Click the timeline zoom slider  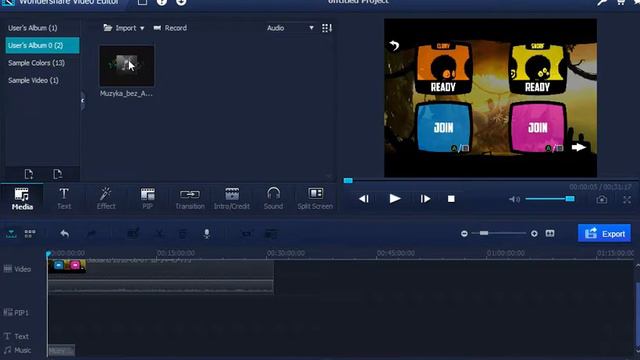tap(499, 233)
